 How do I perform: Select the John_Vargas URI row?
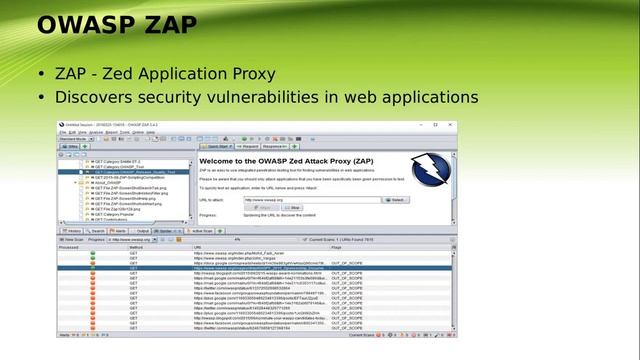[x=255, y=258]
